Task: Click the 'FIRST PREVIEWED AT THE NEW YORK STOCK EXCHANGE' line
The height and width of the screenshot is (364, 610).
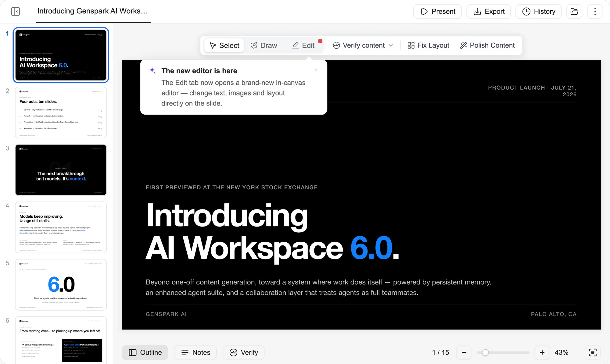Action: tap(231, 187)
